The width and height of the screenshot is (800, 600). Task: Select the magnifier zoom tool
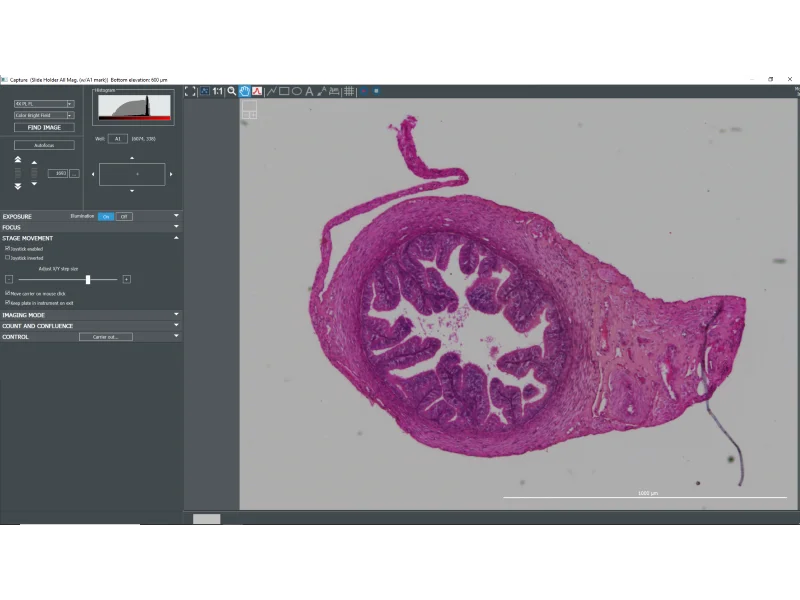pos(232,91)
